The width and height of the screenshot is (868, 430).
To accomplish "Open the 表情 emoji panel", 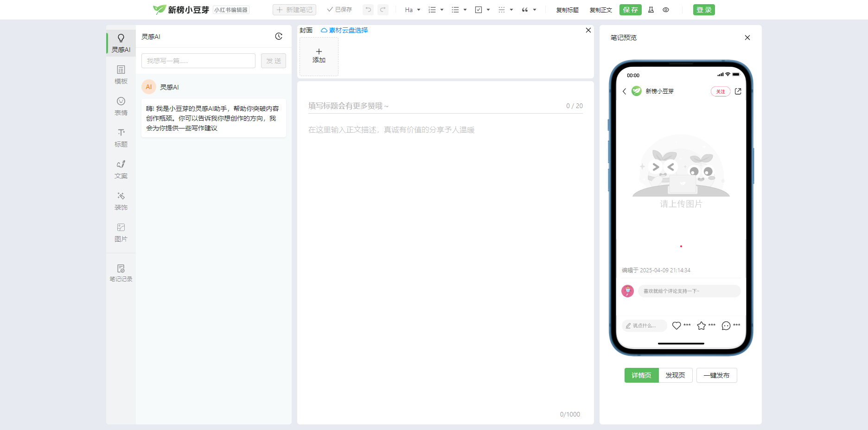I will pos(121,106).
